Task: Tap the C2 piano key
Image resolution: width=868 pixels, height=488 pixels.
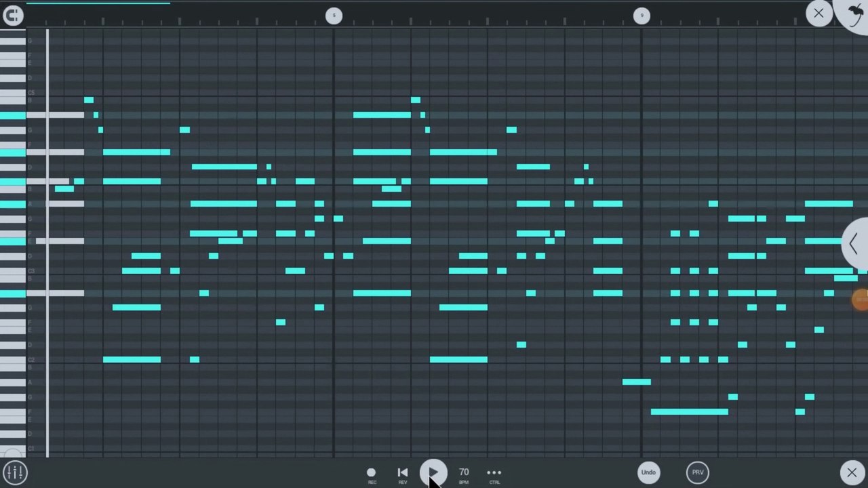Action: pos(13,360)
